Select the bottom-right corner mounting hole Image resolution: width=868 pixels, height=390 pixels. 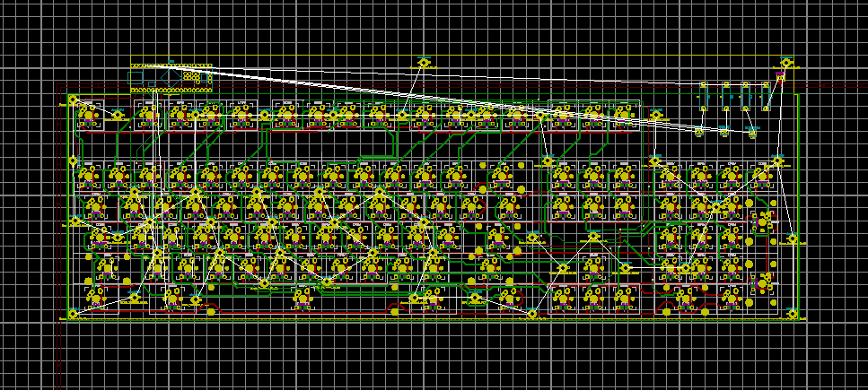point(792,314)
